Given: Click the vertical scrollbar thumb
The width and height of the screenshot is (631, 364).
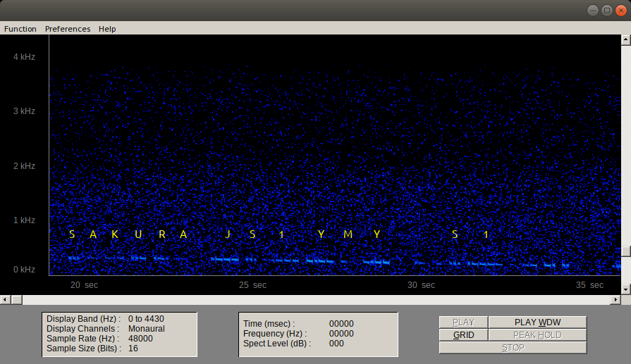Looking at the screenshot, I should (x=626, y=251).
